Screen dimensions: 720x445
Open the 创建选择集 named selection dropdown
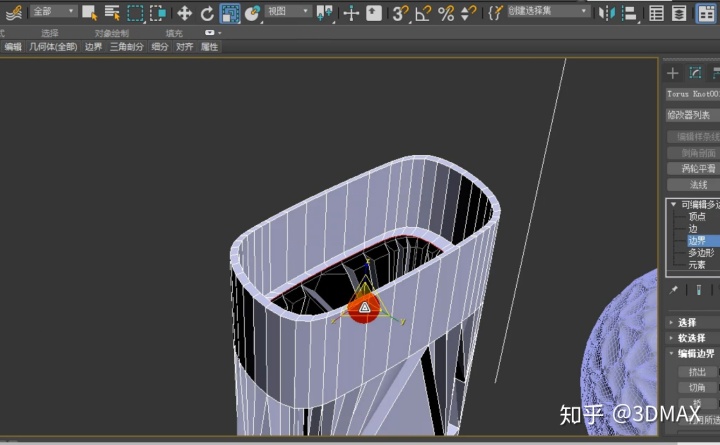pyautogui.click(x=548, y=12)
